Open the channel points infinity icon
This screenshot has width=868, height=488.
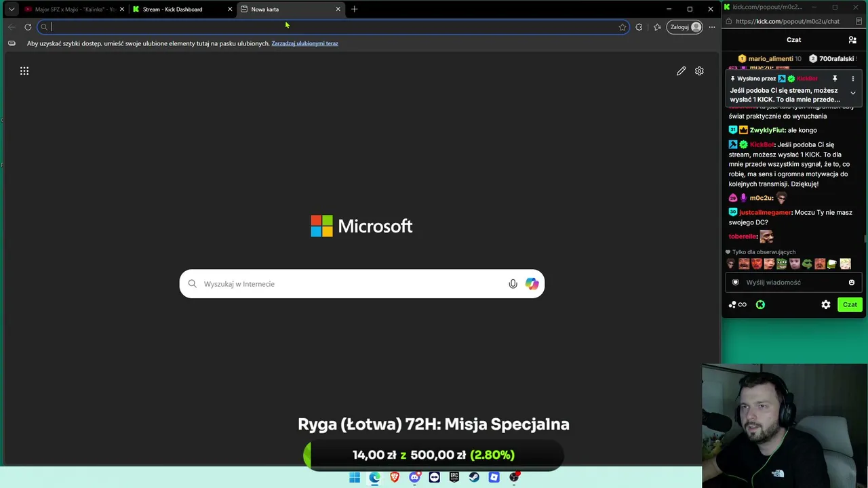(x=738, y=305)
